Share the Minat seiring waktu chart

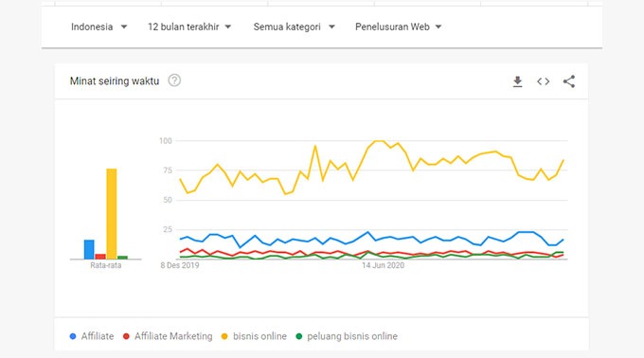click(569, 81)
